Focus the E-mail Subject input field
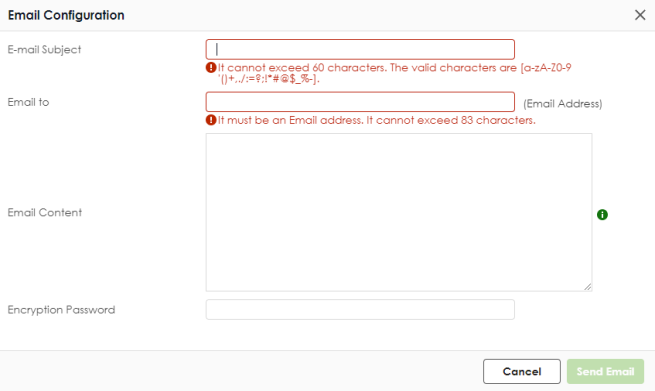 tap(360, 49)
